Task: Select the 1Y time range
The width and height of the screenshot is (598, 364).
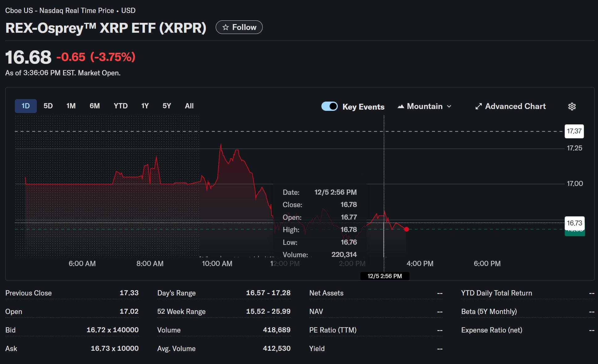Action: tap(145, 106)
